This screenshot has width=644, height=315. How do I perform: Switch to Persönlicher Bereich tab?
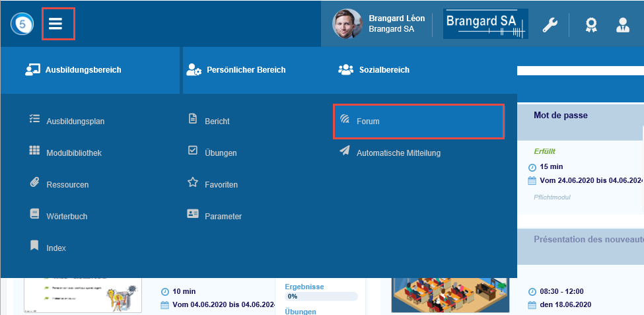point(246,69)
